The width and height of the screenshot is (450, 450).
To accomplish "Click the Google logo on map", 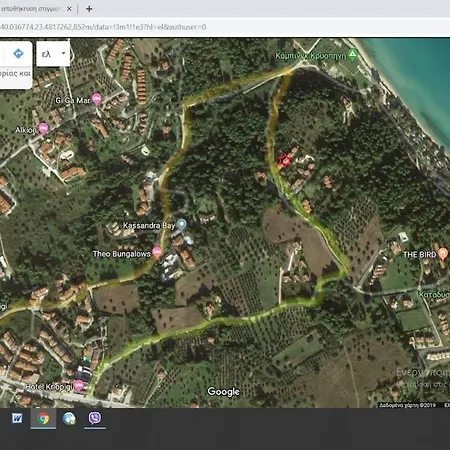I will click(223, 391).
